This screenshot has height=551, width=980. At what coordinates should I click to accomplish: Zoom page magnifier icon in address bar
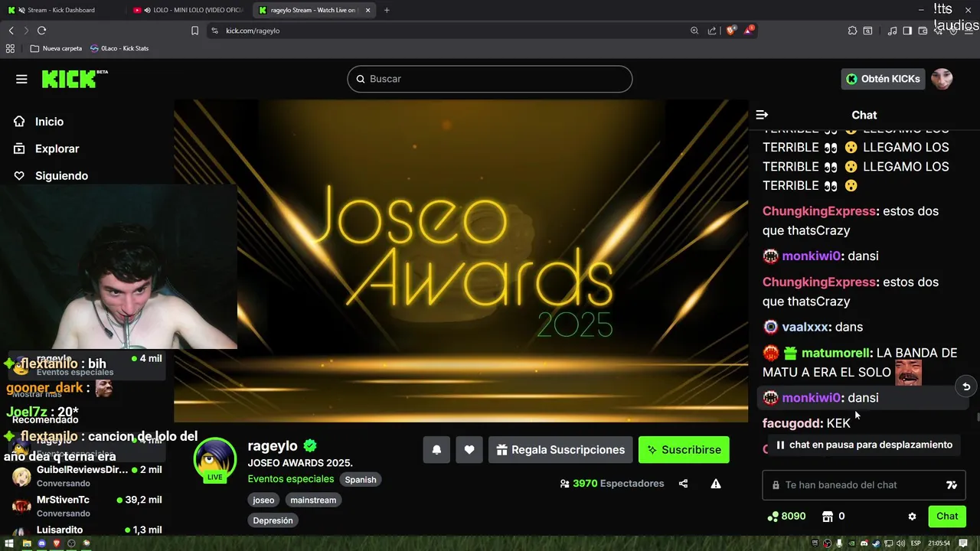tap(694, 31)
